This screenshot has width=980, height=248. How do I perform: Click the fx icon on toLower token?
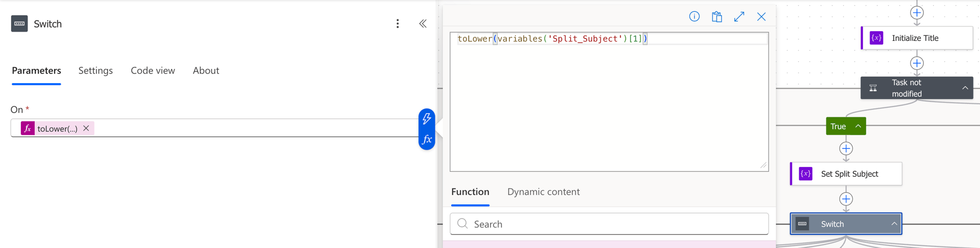[x=28, y=128]
